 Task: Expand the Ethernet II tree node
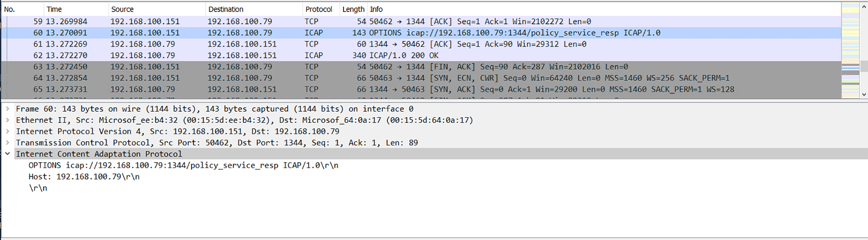point(7,120)
